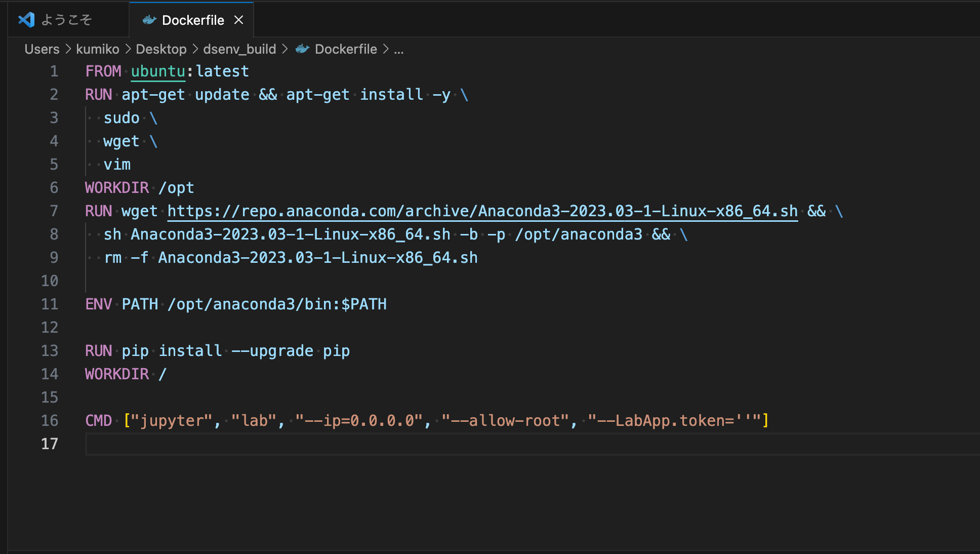Click the Users breadcrumb item
The height and width of the screenshot is (554, 980).
[x=42, y=49]
